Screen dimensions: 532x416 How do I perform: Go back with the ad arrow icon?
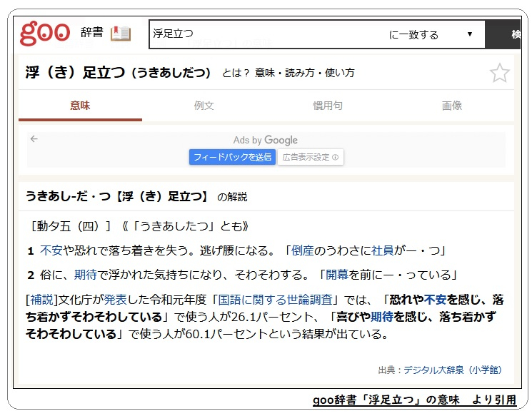34,138
